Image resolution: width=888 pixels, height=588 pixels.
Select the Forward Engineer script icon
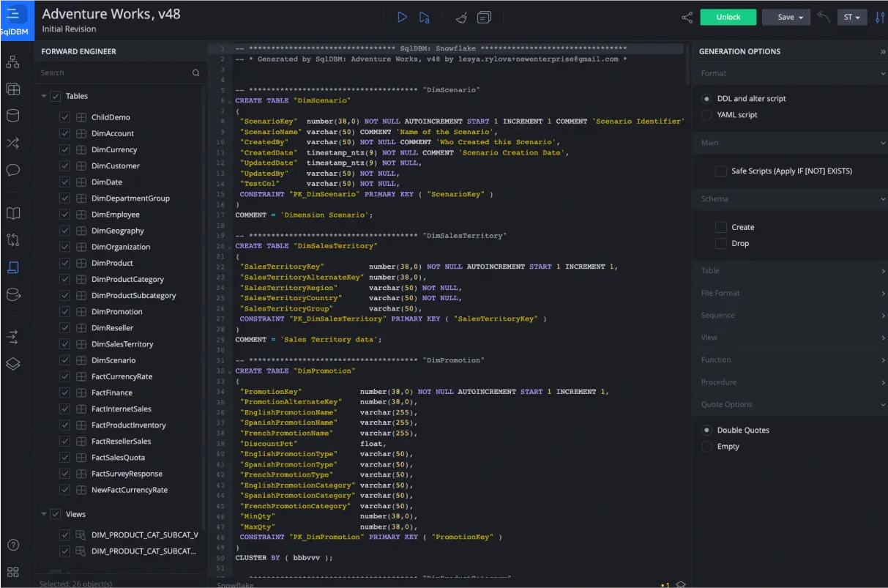click(x=12, y=267)
